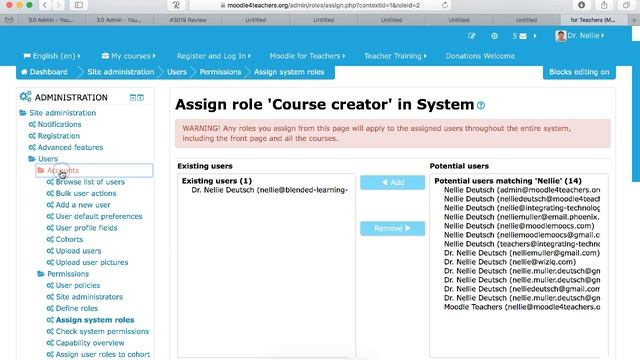
Task: Click the Safari back arrow
Action: (45, 5)
